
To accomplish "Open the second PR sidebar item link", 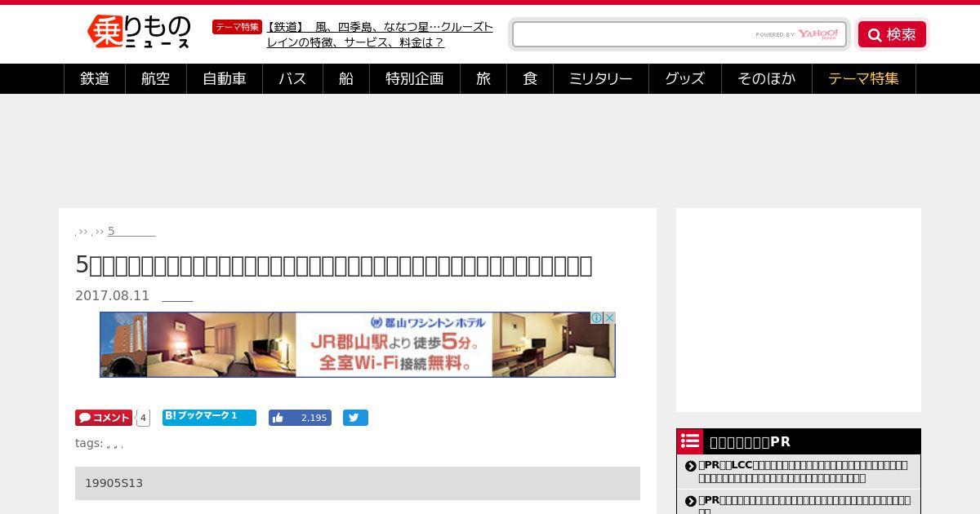I will pyautogui.click(x=804, y=504).
